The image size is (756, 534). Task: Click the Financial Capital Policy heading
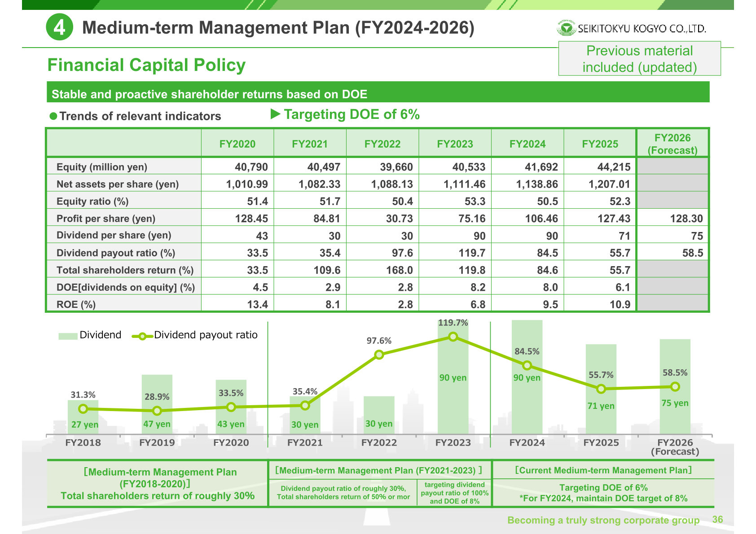(x=146, y=65)
